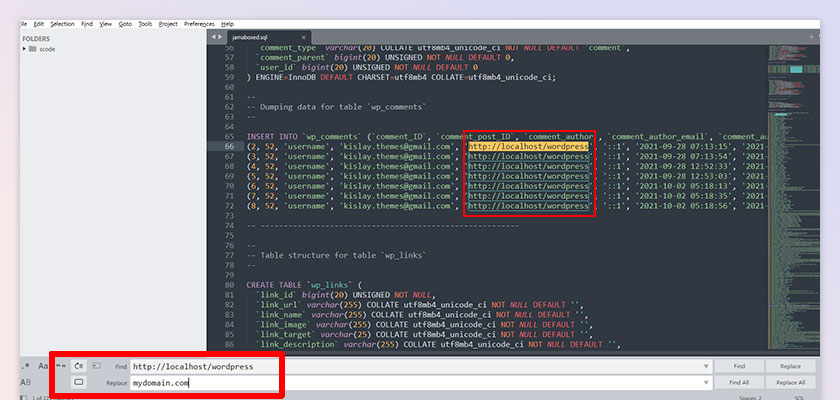Screen dimensions: 840x400
Task: Click the next tab arrow
Action: pyautogui.click(x=220, y=37)
